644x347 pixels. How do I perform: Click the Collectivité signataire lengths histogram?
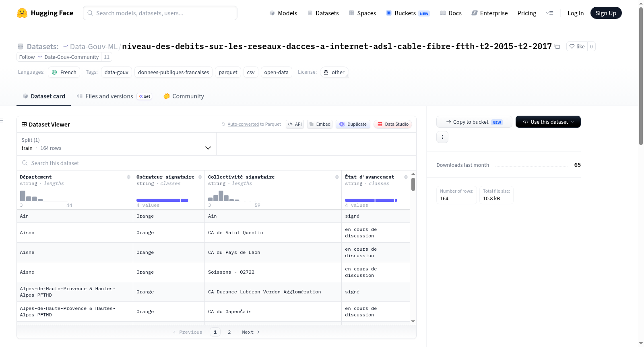(x=234, y=196)
